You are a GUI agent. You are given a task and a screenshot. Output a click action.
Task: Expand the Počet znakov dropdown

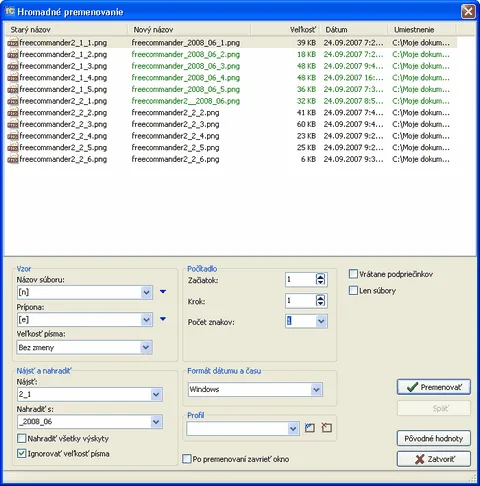point(321,321)
